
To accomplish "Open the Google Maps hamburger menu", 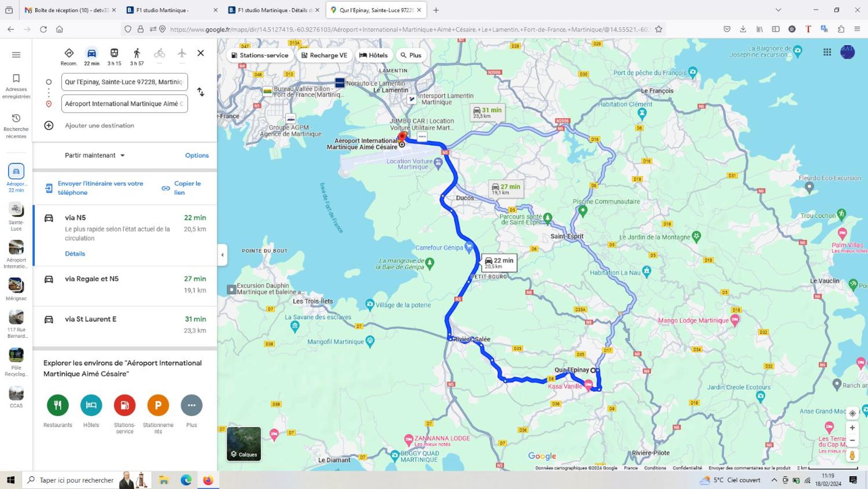I will tap(16, 55).
